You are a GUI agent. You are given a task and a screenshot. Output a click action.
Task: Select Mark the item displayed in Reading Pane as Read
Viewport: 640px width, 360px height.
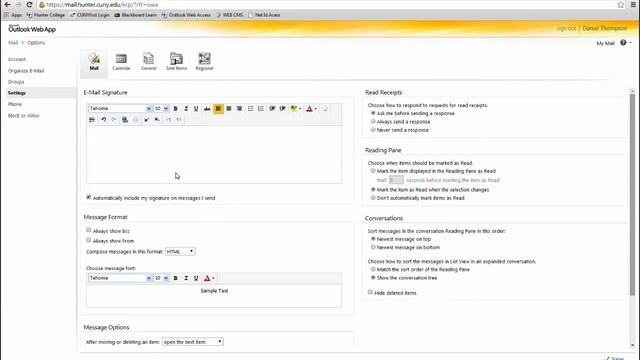(x=373, y=171)
